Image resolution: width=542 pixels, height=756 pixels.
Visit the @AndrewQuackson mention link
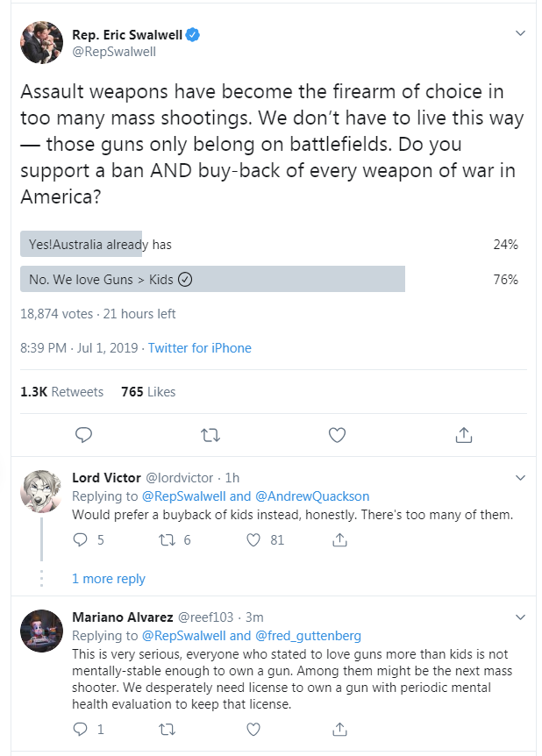click(312, 496)
